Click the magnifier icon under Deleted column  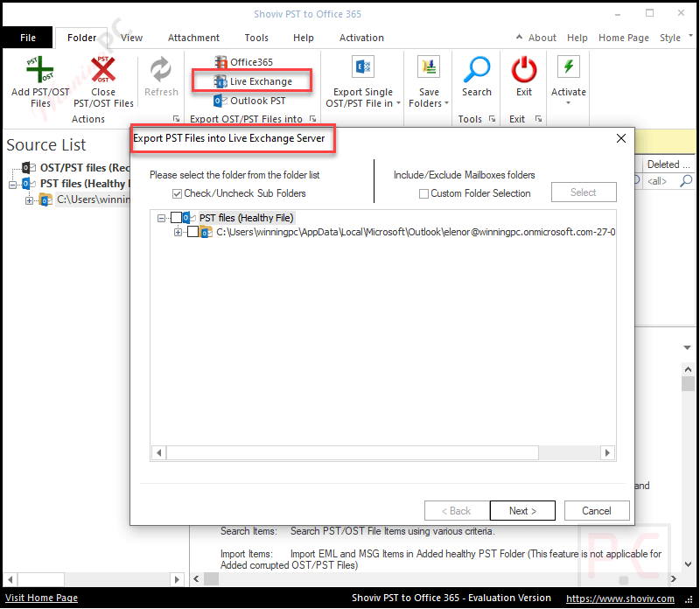[686, 181]
